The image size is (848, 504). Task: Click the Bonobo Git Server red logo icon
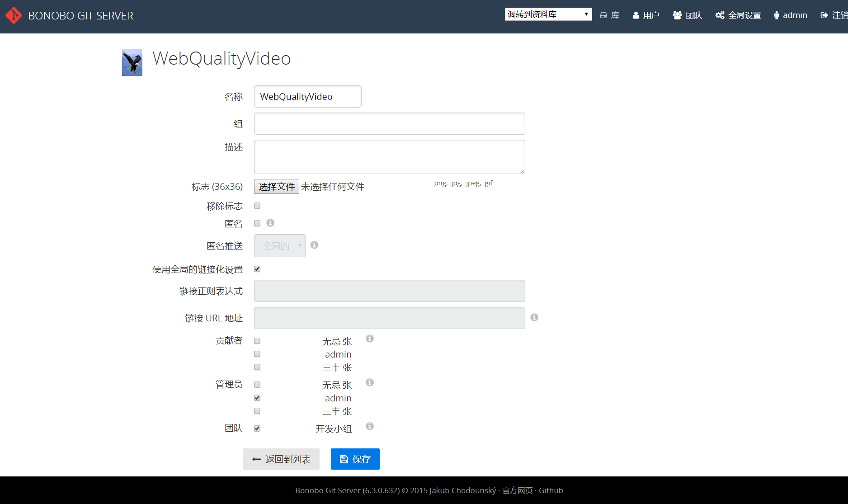coord(14,15)
